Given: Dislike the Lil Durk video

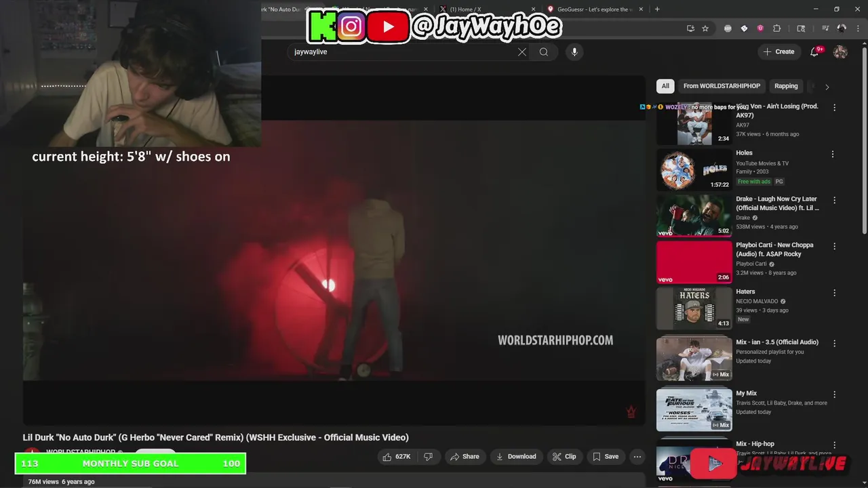Looking at the screenshot, I should point(428,457).
